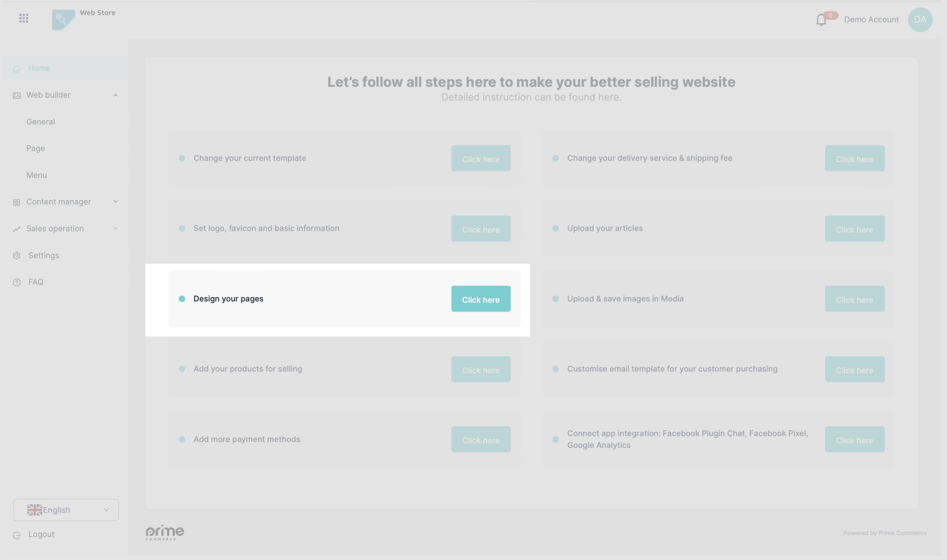Image resolution: width=947 pixels, height=560 pixels.
Task: Click here button for Upload your articles
Action: (x=854, y=229)
